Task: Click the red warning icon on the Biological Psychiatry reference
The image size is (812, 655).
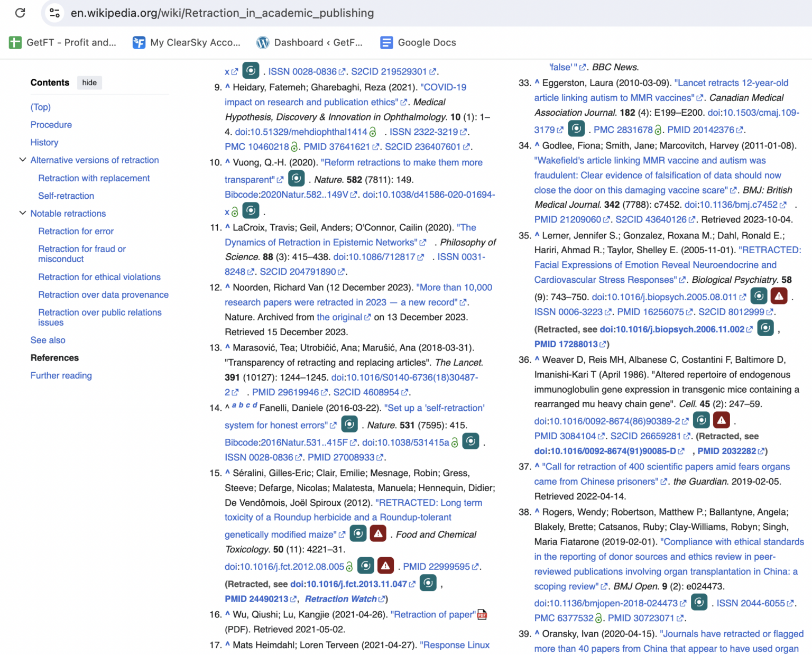Action: coord(779,297)
